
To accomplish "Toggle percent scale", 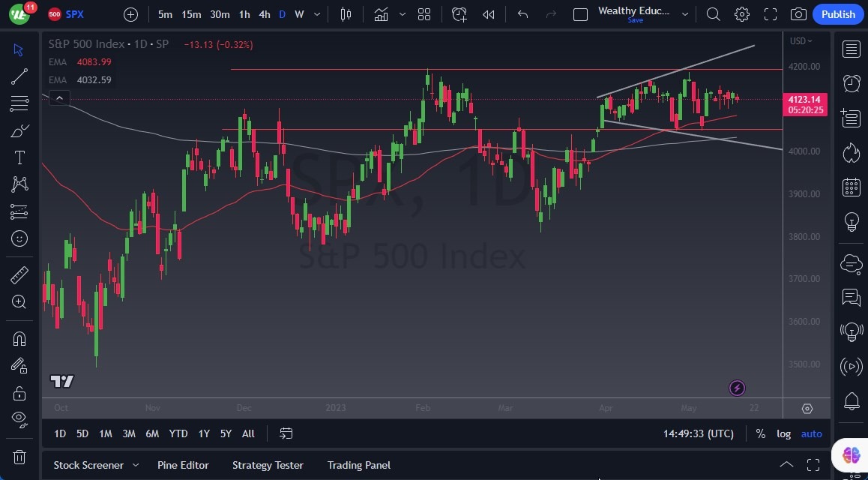I will pos(761,434).
